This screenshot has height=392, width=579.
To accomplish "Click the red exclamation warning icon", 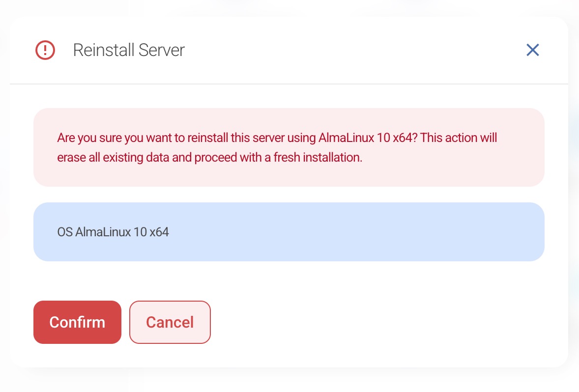I will tap(45, 50).
